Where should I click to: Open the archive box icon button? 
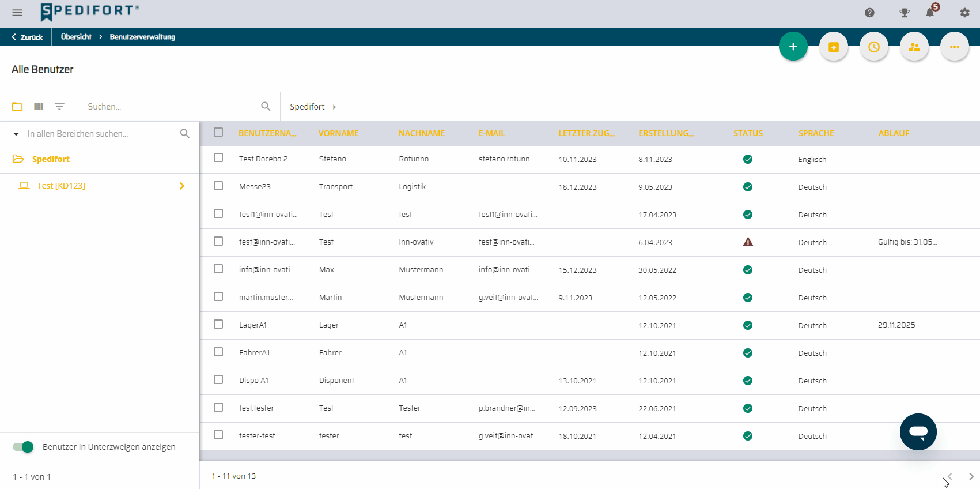point(834,47)
